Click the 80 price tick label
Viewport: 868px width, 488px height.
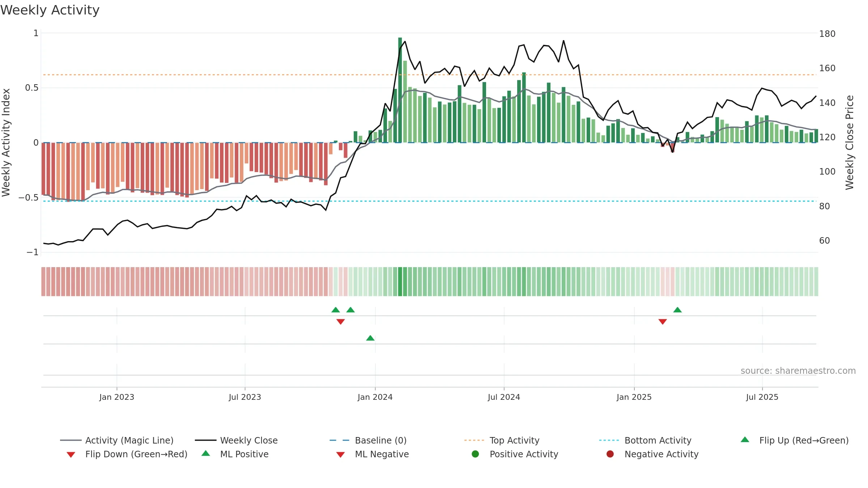pos(825,206)
